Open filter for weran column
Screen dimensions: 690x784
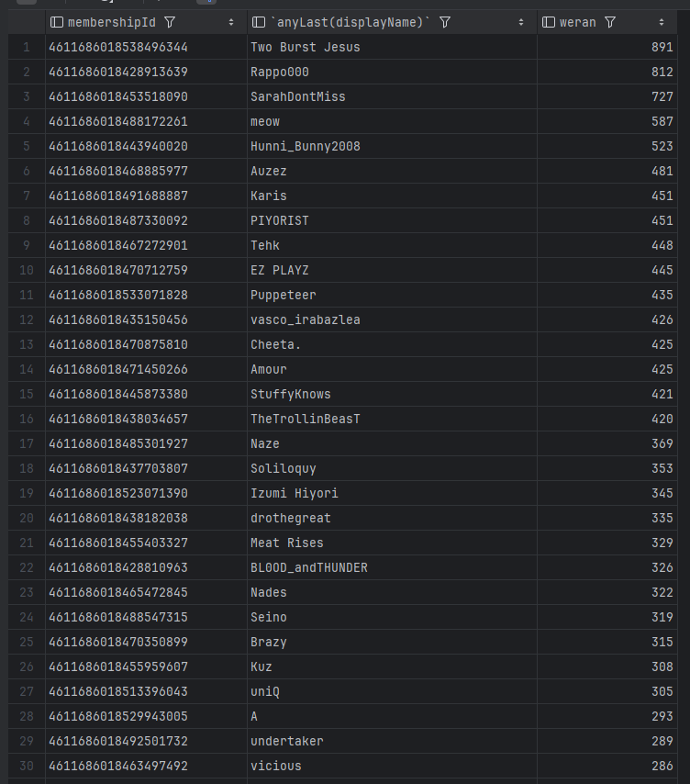[610, 22]
